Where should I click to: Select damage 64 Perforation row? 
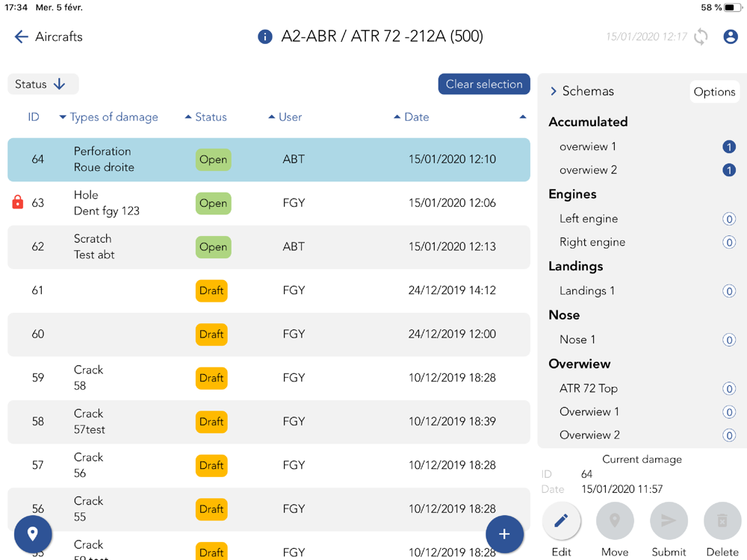tap(269, 160)
